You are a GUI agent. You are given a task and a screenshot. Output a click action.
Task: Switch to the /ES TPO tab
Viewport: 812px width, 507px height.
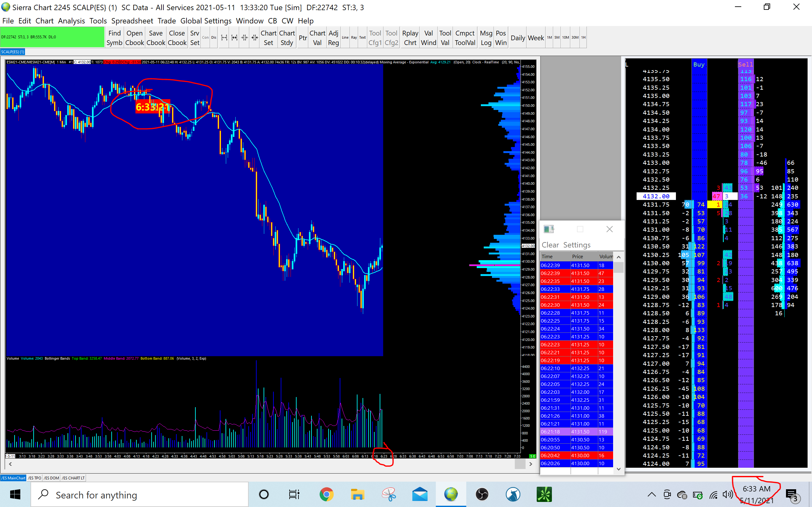(35, 478)
